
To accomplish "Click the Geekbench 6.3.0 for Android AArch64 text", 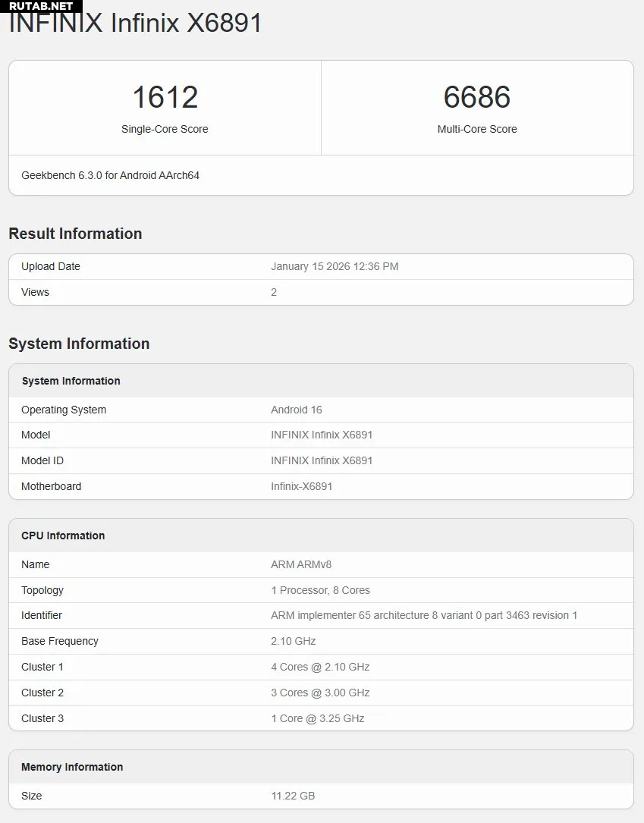I will tap(110, 175).
